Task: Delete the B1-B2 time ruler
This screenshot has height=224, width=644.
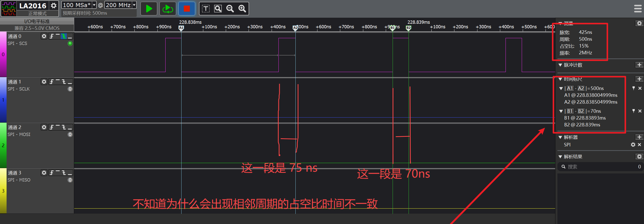Action: coord(640,111)
